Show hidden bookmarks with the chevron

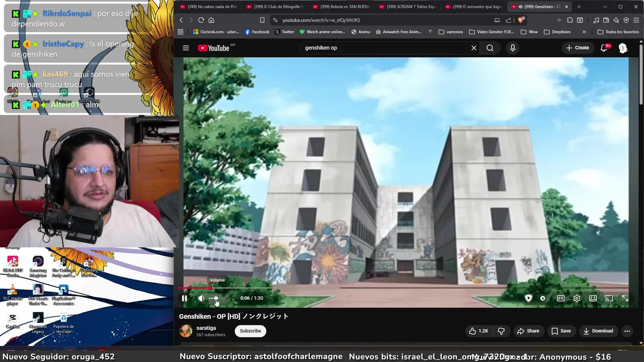pos(584,32)
